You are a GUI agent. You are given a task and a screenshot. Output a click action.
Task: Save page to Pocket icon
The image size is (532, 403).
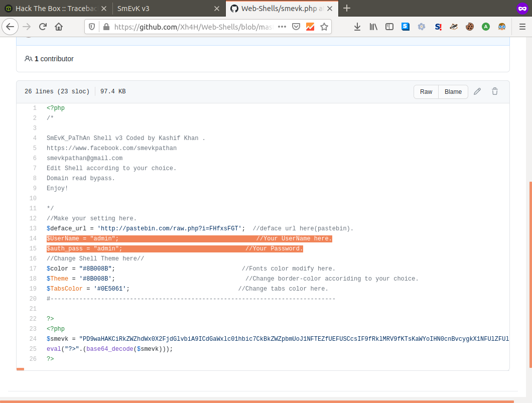(x=296, y=27)
